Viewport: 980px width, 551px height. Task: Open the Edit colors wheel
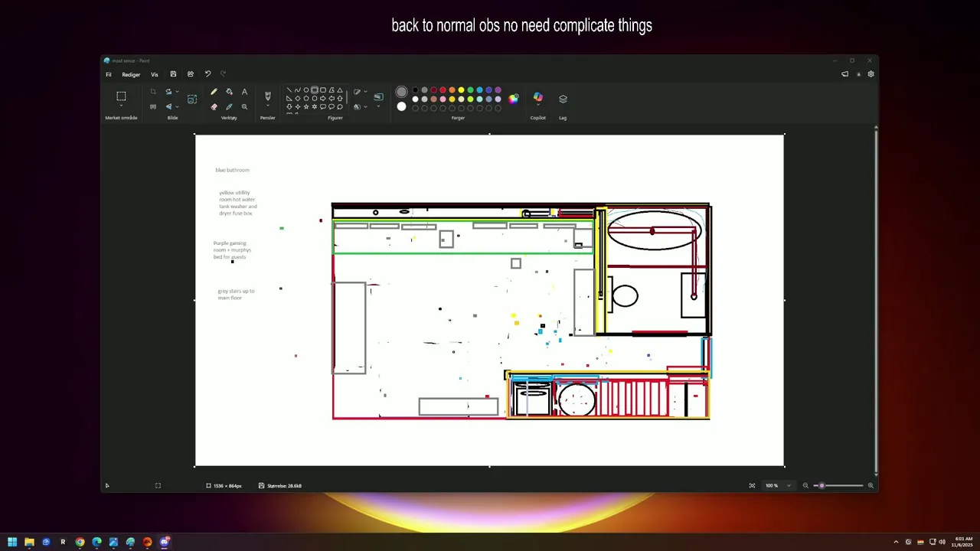click(513, 99)
